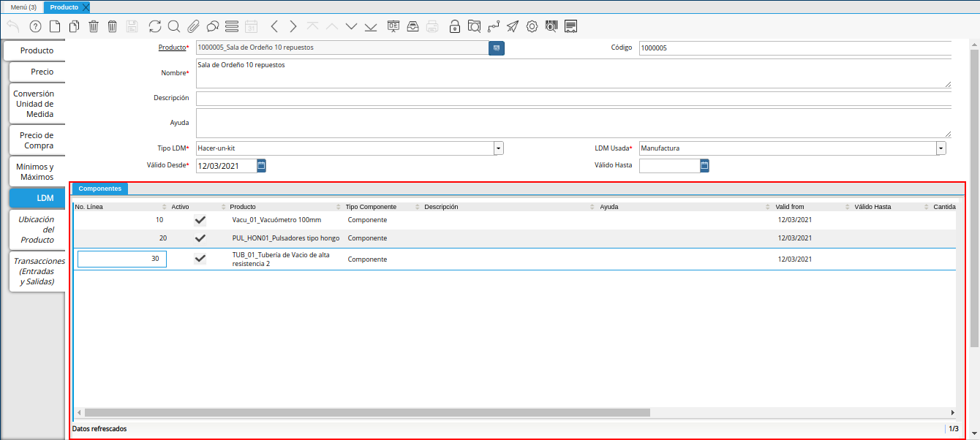
Task: Create a new record with the blank page icon
Action: 55,27
